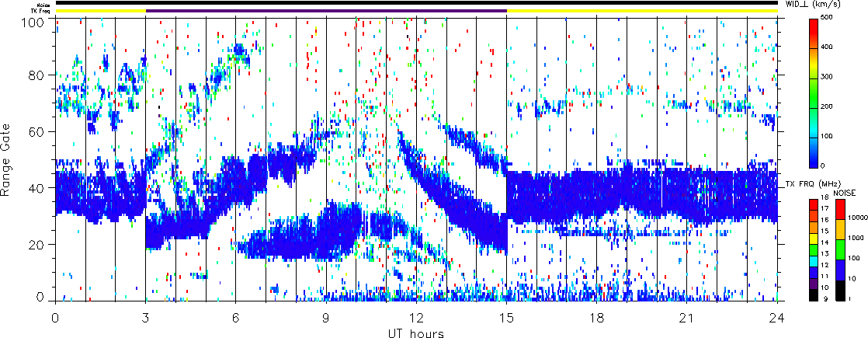The height and width of the screenshot is (338, 868).
Task: Select the "300" value on the width color bar
Action: coord(828,77)
